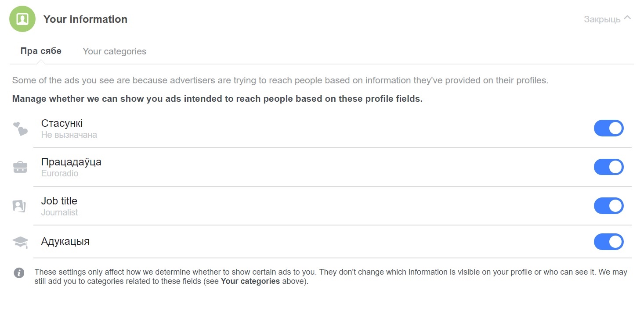The width and height of the screenshot is (644, 322).
Task: Open the Your categories tab
Action: pos(114,51)
